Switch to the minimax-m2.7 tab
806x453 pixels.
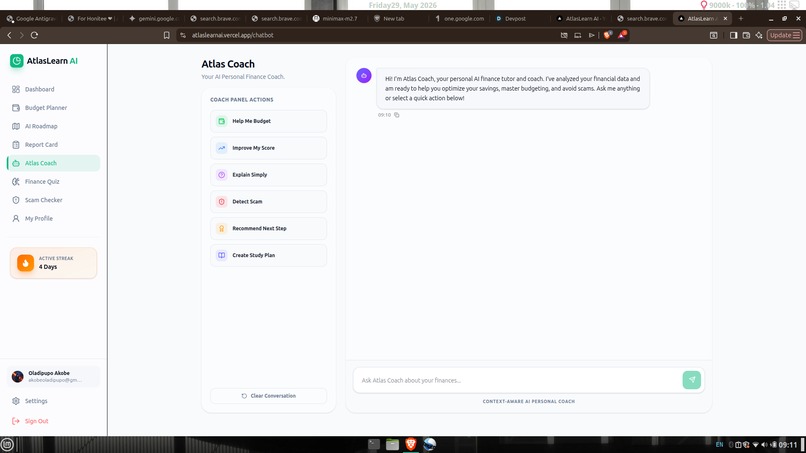click(338, 19)
